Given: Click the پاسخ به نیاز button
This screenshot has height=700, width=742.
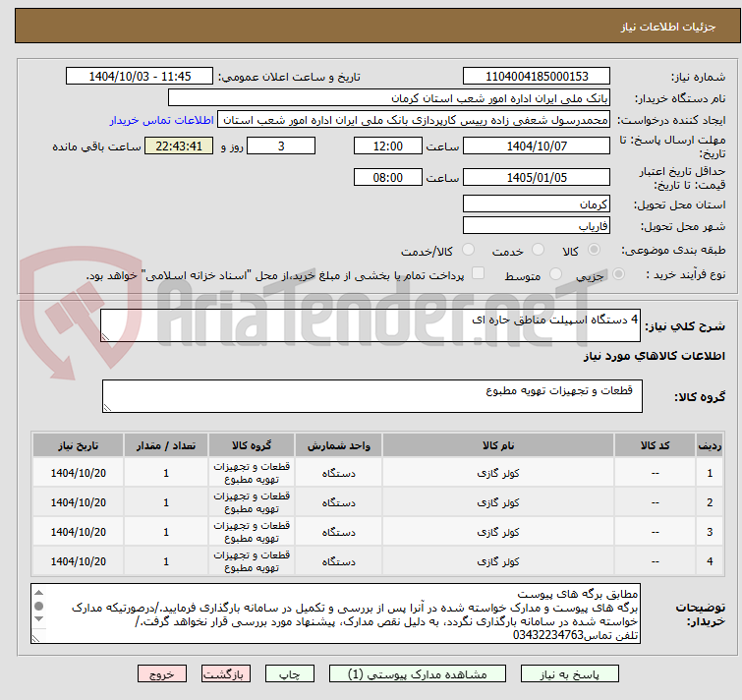Looking at the screenshot, I should pos(569,674).
